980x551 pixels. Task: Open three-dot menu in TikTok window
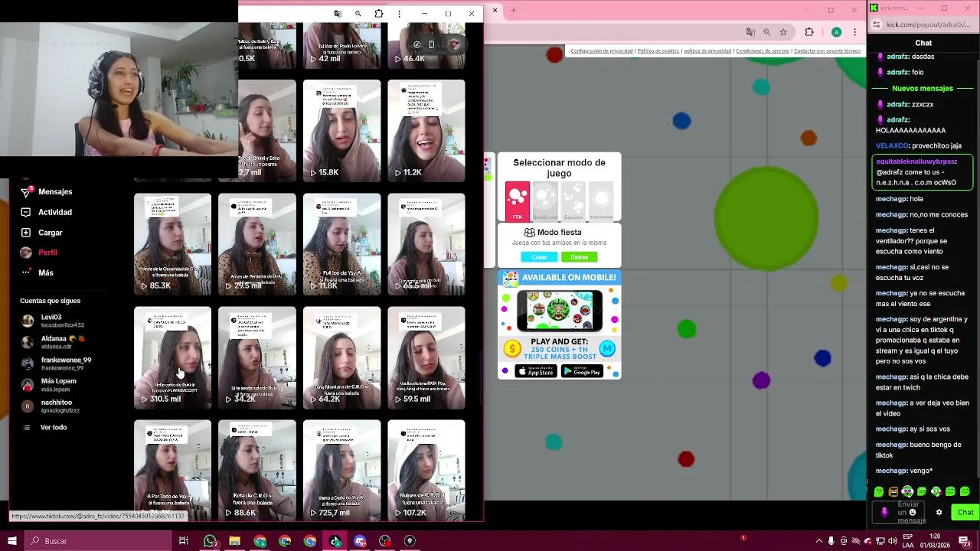pyautogui.click(x=399, y=14)
